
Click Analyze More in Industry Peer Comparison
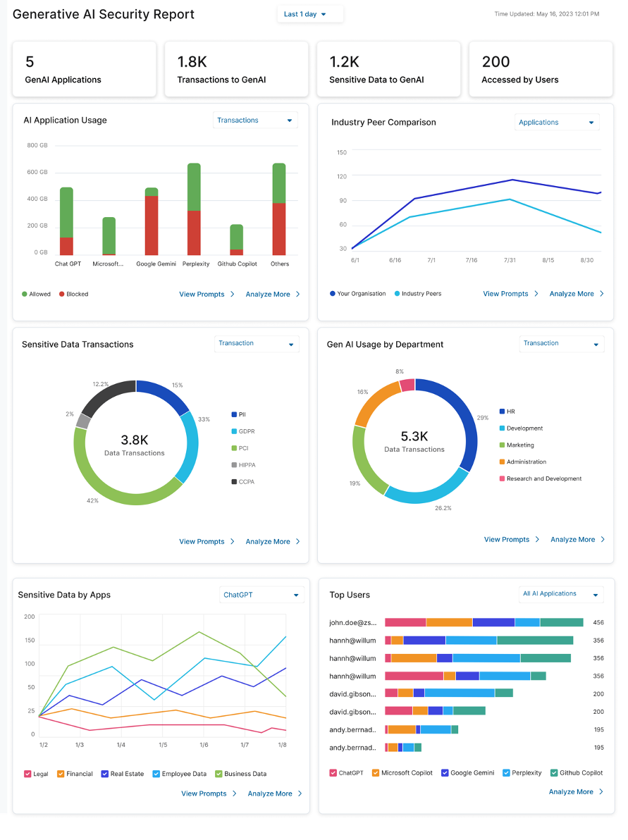(x=577, y=294)
